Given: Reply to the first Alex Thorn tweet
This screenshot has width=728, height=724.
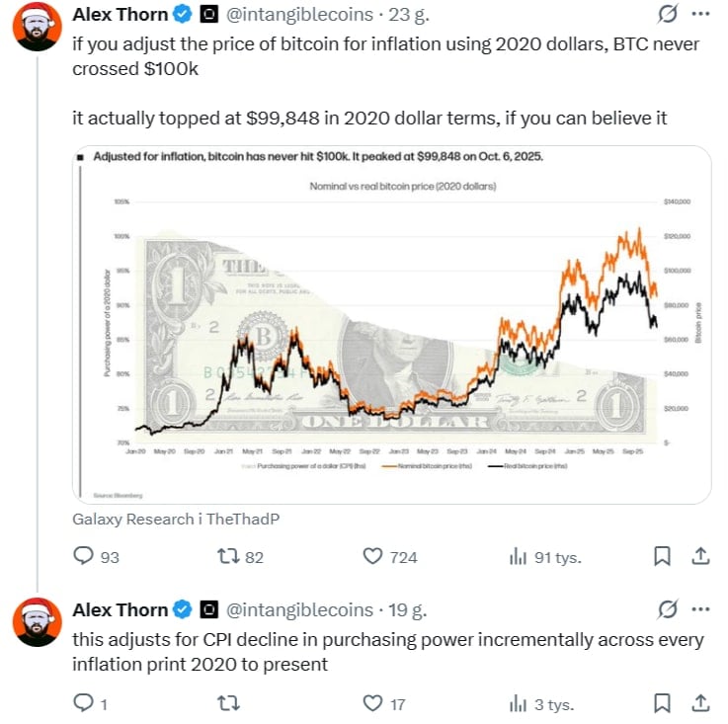Looking at the screenshot, I should pyautogui.click(x=84, y=557).
